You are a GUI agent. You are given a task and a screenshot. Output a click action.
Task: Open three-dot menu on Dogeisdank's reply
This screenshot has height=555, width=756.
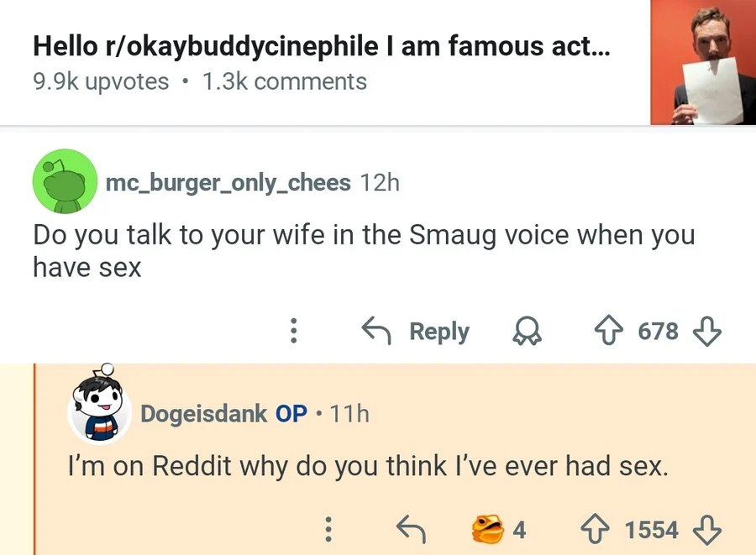(329, 530)
